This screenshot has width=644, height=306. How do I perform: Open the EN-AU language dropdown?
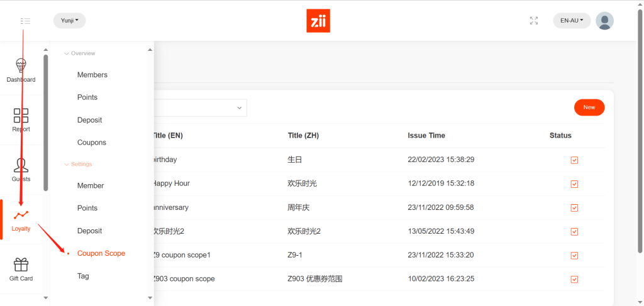tap(572, 21)
